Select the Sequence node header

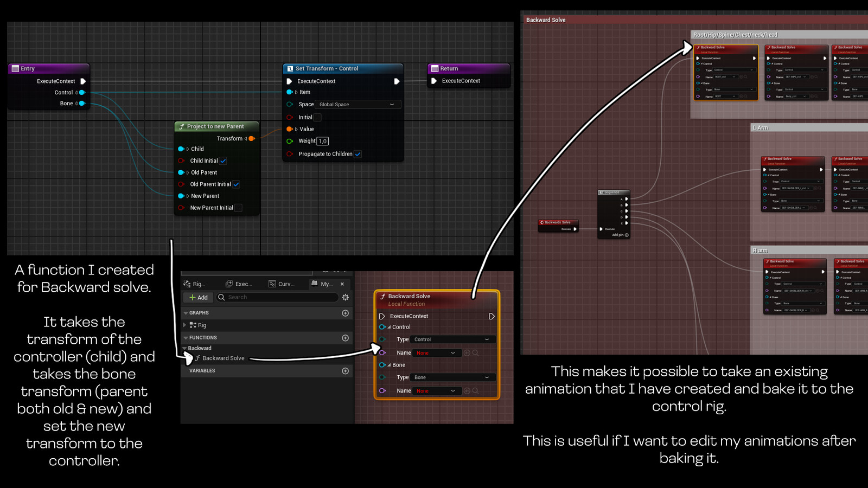point(614,192)
